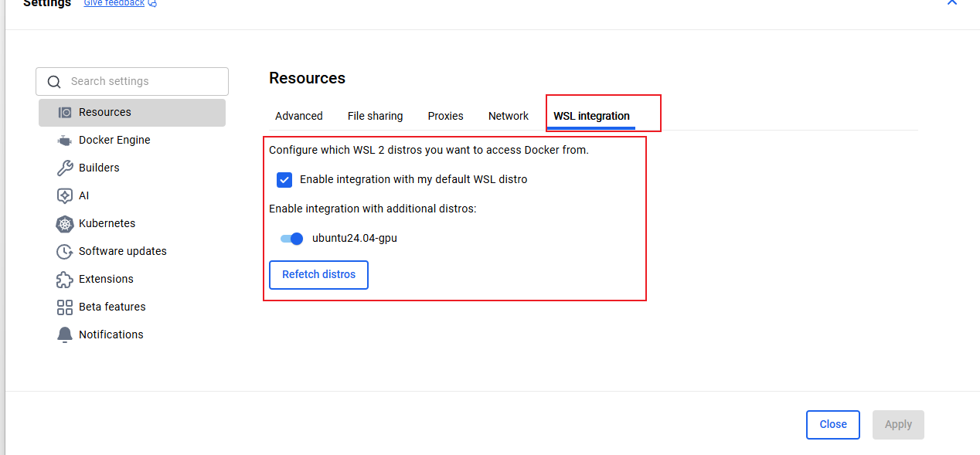Switch to the Proxies tab
This screenshot has width=980, height=455.
(x=445, y=116)
